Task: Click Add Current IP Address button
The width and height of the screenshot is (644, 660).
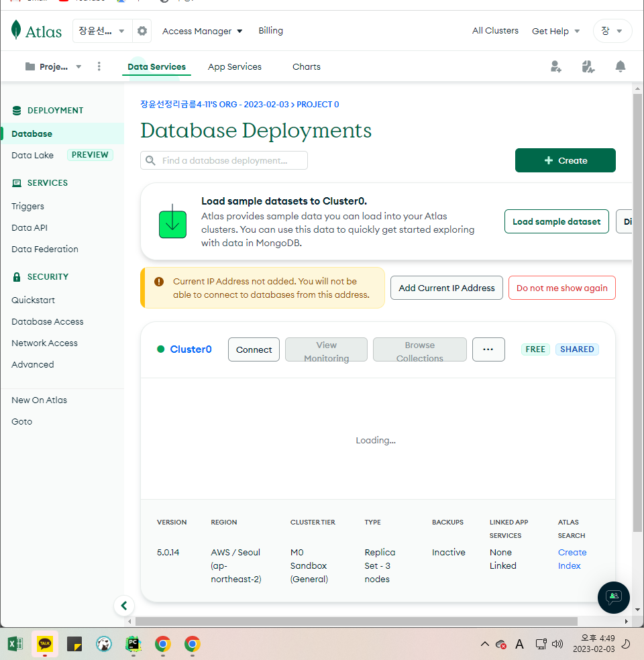Action: [447, 288]
